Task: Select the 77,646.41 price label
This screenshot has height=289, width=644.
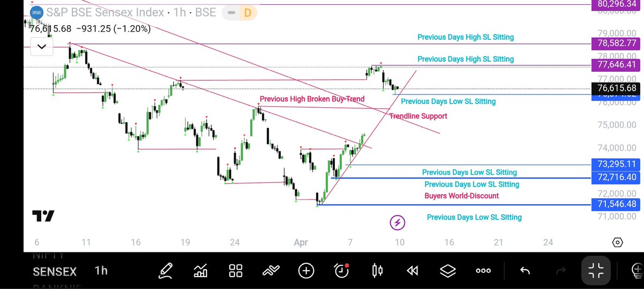Action: (617, 65)
